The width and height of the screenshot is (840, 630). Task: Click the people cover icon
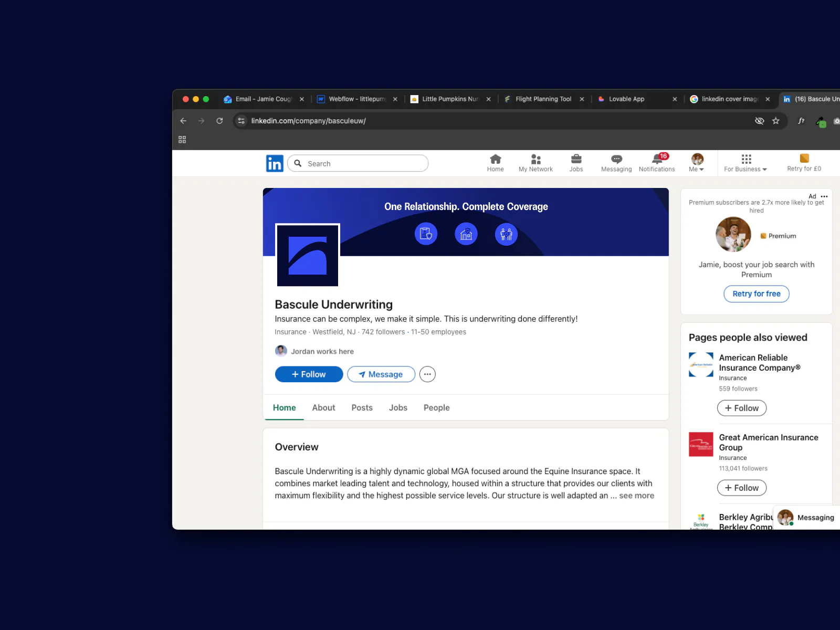coord(506,234)
